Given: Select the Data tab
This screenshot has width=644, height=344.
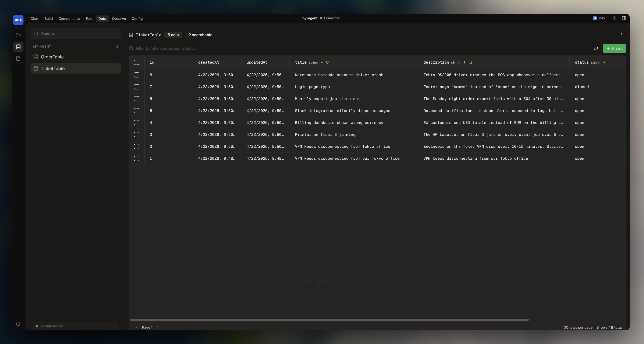Looking at the screenshot, I should (x=102, y=19).
